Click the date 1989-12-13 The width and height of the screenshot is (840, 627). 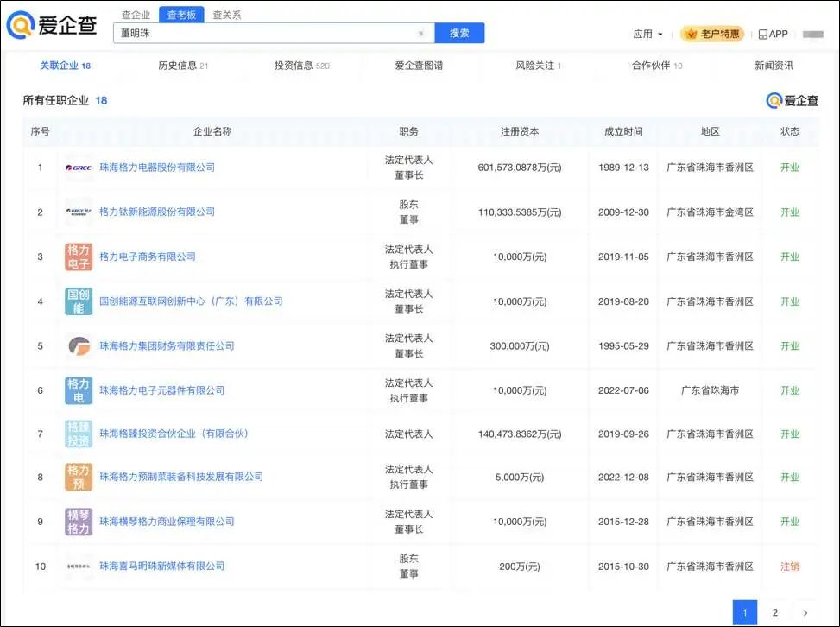click(623, 168)
